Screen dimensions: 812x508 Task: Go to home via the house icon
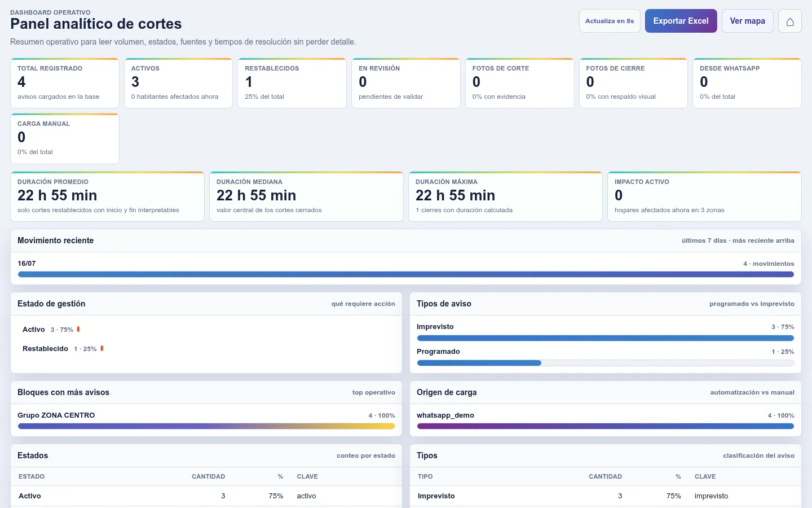point(789,21)
